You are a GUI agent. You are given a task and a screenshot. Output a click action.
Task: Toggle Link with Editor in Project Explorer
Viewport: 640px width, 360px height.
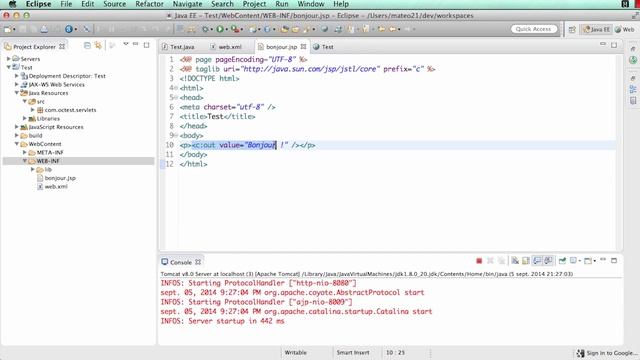click(98, 45)
